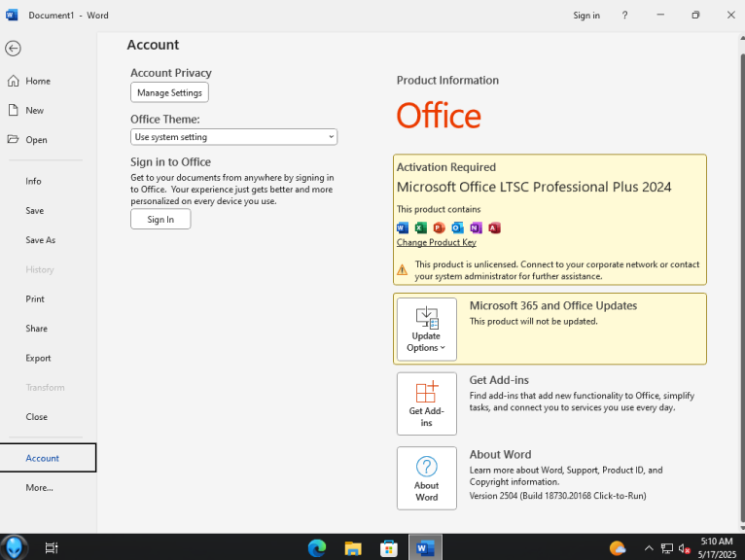Image resolution: width=745 pixels, height=560 pixels.
Task: Expand the Update Options dropdown button
Action: (x=427, y=330)
